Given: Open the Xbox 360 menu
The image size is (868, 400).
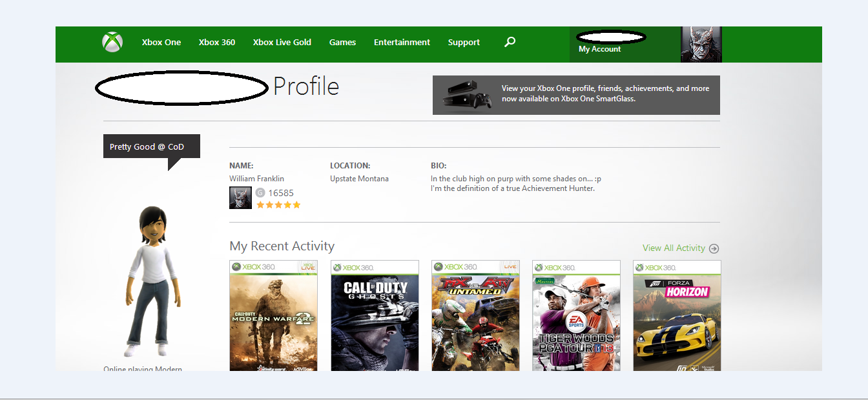Looking at the screenshot, I should (217, 42).
